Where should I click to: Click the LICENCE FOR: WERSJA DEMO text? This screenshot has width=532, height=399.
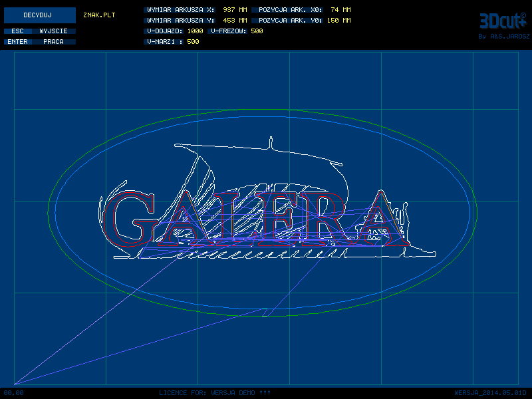[x=215, y=393]
